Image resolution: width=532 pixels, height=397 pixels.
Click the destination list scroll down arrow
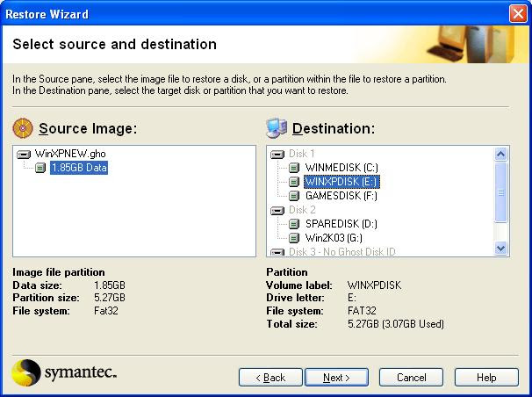click(x=500, y=249)
